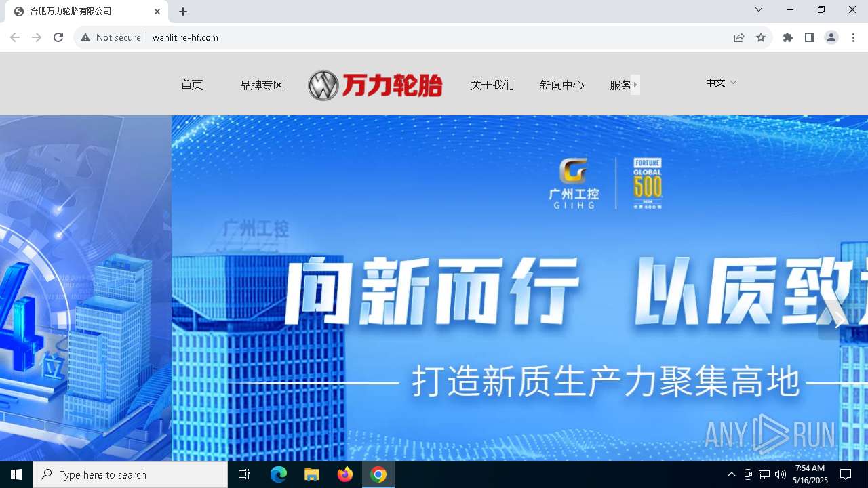Open 新闻中心 menu item
This screenshot has width=868, height=488.
pyautogui.click(x=562, y=85)
